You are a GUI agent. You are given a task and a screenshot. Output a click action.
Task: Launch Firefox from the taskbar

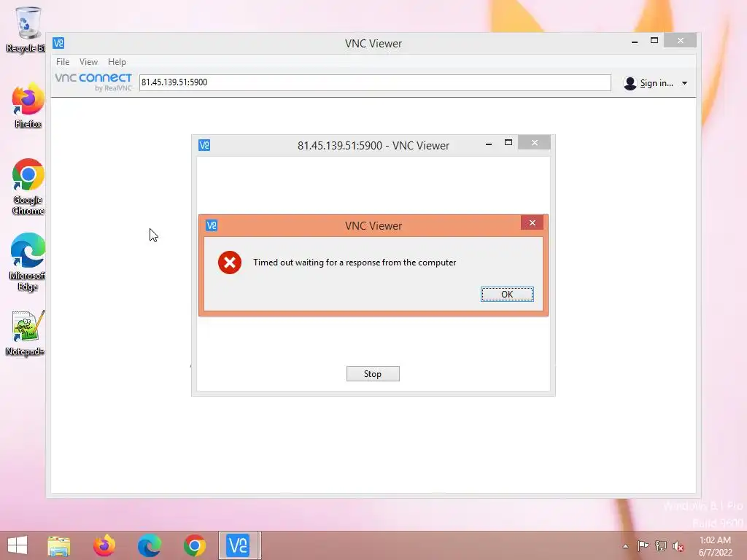(104, 545)
